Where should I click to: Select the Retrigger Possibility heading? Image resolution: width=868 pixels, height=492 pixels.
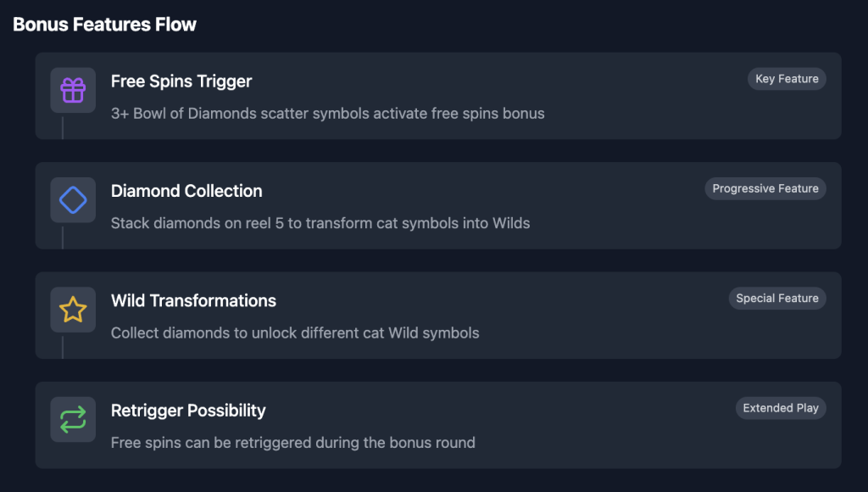[188, 411]
